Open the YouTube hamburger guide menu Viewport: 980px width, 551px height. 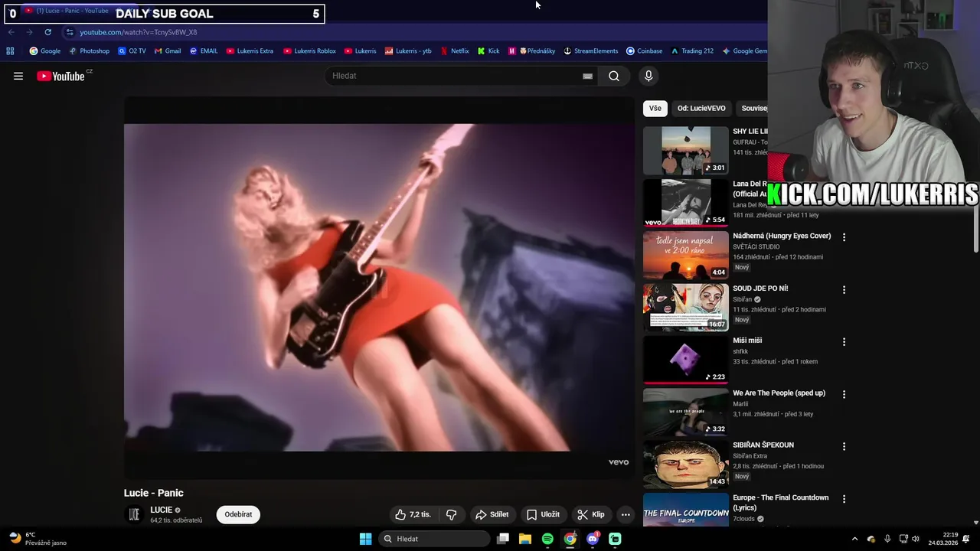coord(18,76)
